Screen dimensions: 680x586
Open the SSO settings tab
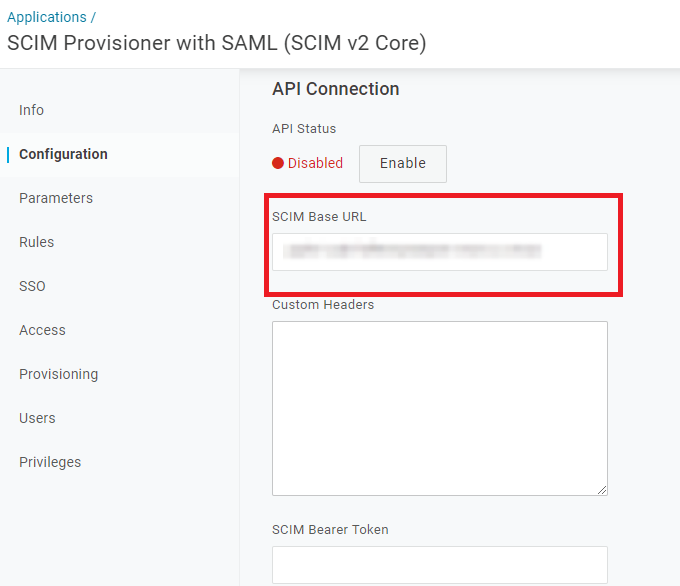pyautogui.click(x=32, y=286)
